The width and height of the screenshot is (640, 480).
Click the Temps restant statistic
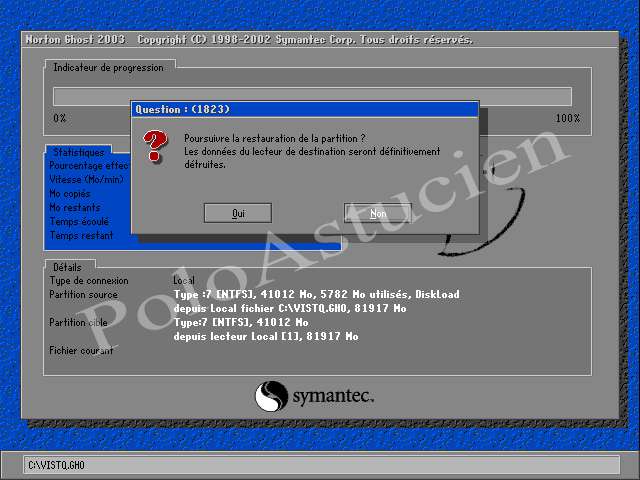point(81,236)
